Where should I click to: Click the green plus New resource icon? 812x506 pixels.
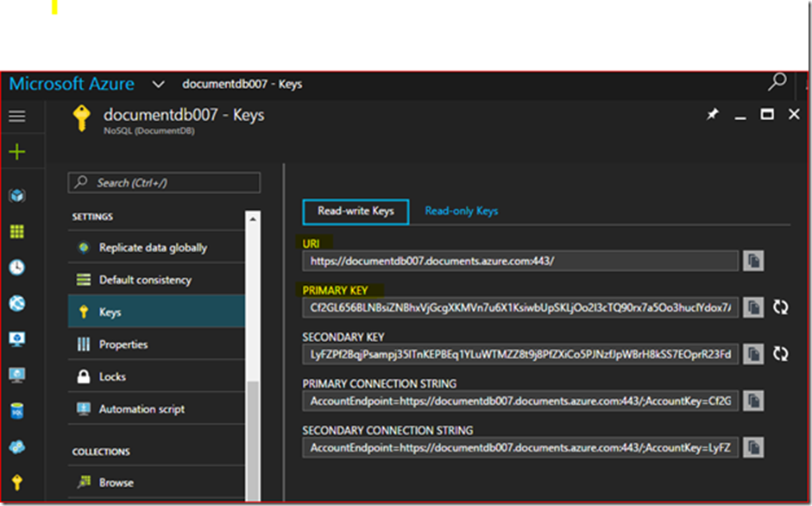point(16,153)
